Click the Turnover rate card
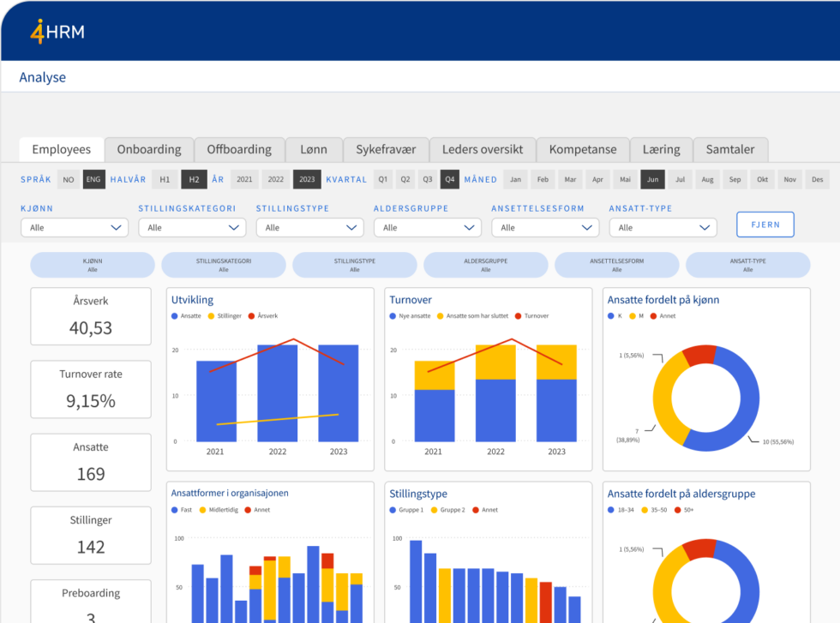Viewport: 840px width, 623px height. (91, 388)
